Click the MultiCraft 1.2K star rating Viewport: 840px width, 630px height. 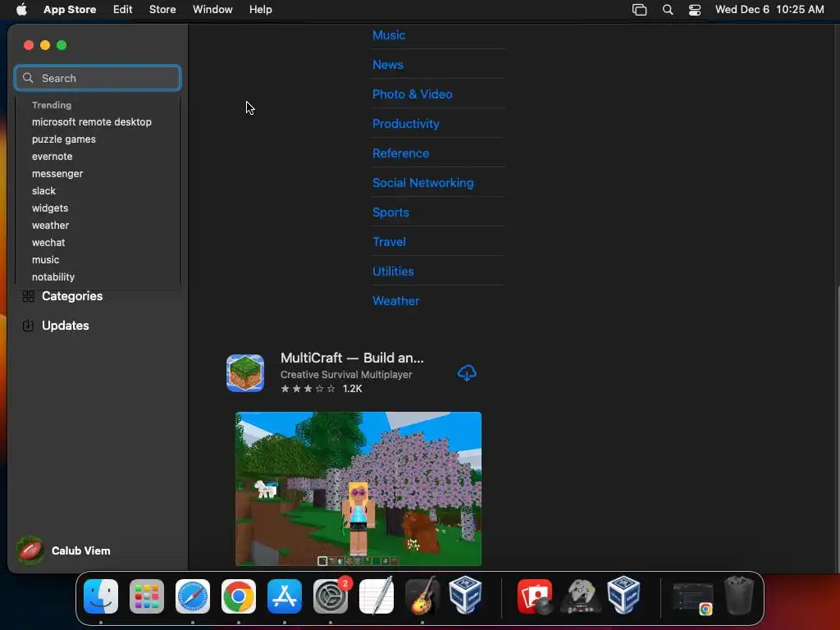(x=322, y=389)
